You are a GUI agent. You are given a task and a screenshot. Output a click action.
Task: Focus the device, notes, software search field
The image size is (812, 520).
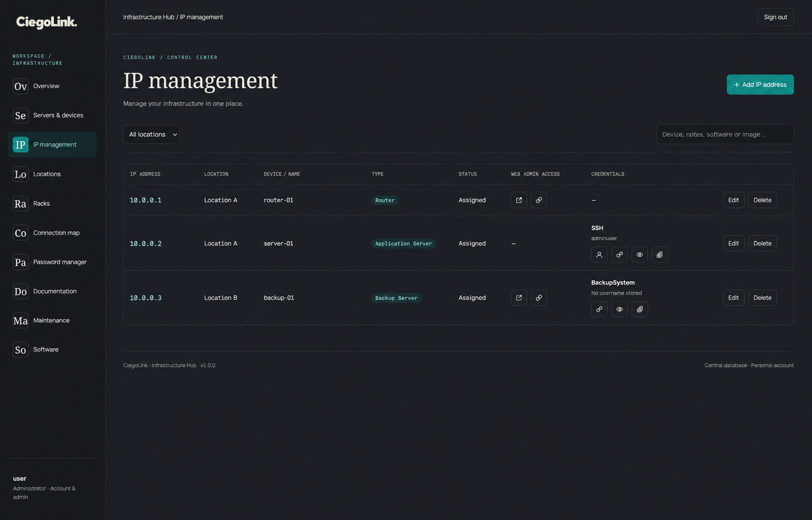pyautogui.click(x=725, y=134)
